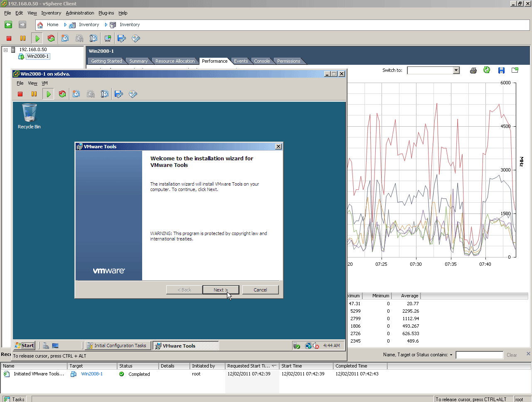The image size is (532, 402).
Task: Open Initial Configuration Tasks taskbar button
Action: point(118,346)
